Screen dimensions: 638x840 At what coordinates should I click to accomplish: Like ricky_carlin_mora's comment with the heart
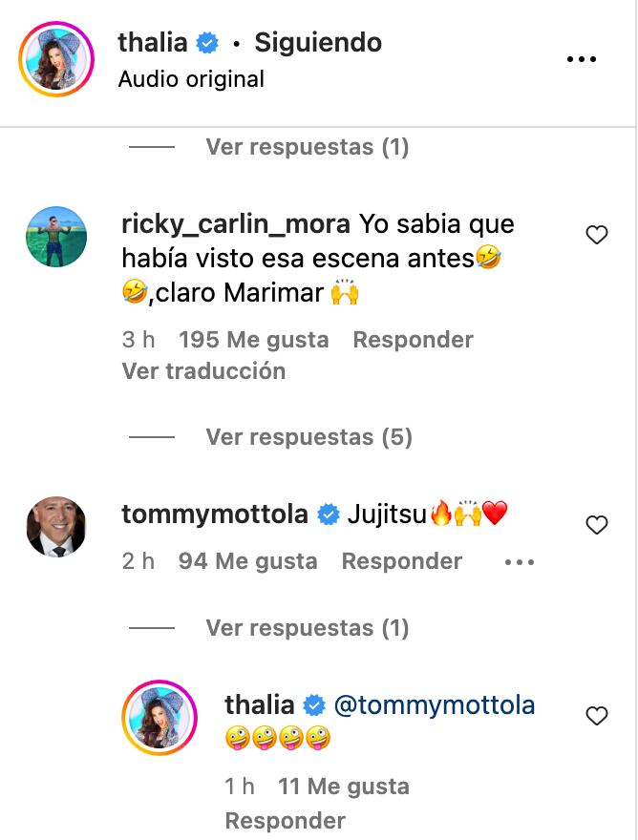[597, 235]
